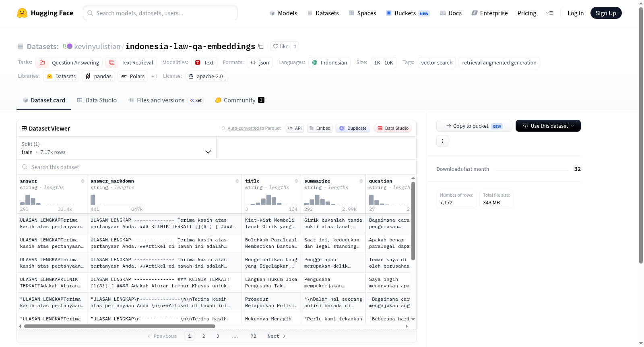The width and height of the screenshot is (644, 347).
Task: Click the Duplicate button
Action: 353,128
